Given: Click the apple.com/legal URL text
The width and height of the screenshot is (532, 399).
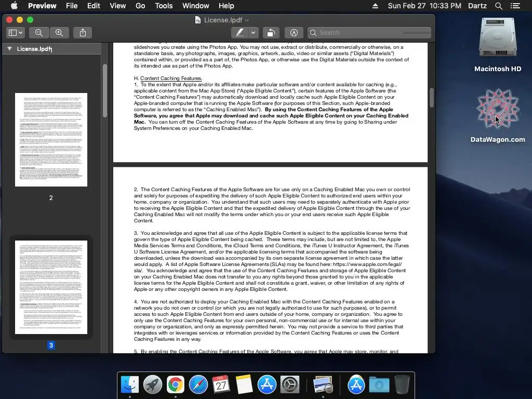Looking at the screenshot, I should tap(367, 264).
